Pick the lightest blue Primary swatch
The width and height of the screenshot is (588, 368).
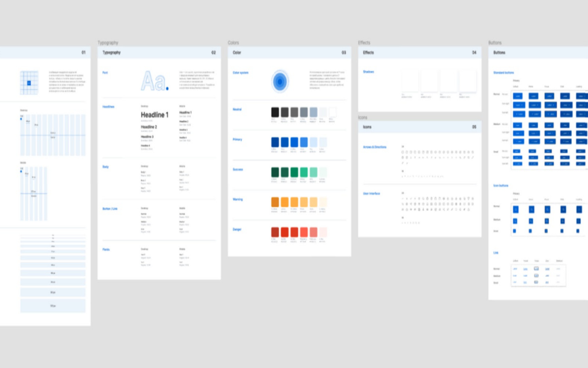pos(323,142)
